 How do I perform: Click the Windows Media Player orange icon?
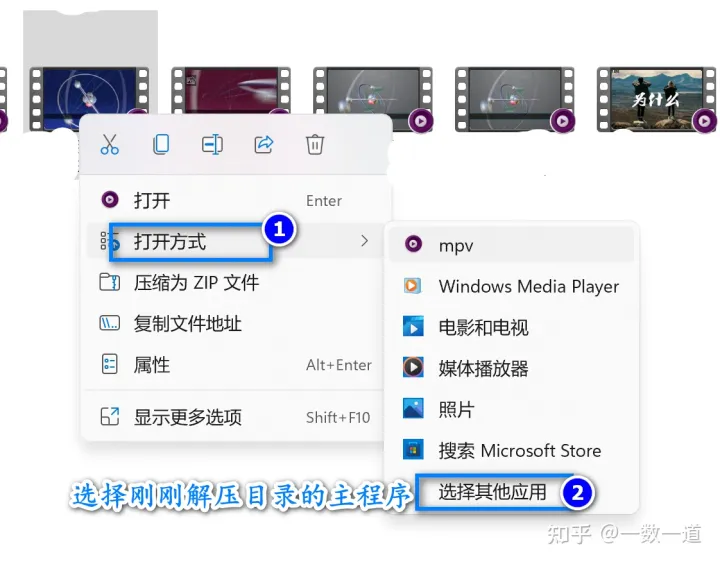point(412,285)
